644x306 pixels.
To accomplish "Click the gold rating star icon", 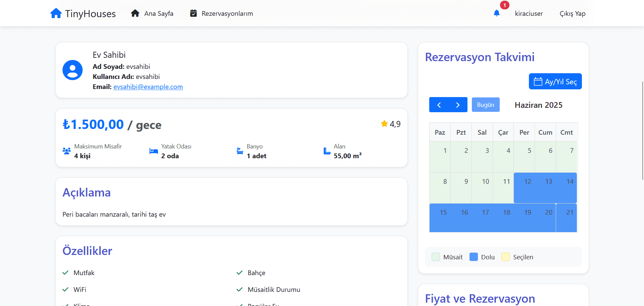I will tap(384, 124).
